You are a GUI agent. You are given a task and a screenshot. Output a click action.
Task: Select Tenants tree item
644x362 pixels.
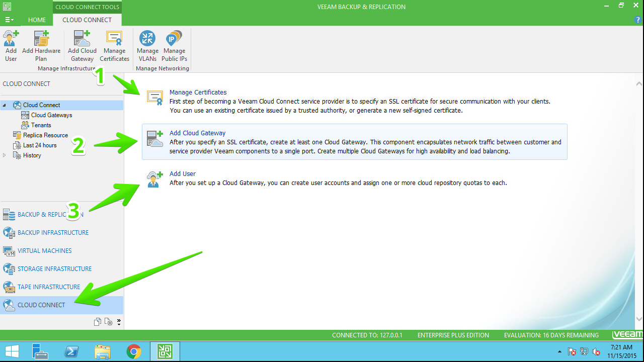41,125
